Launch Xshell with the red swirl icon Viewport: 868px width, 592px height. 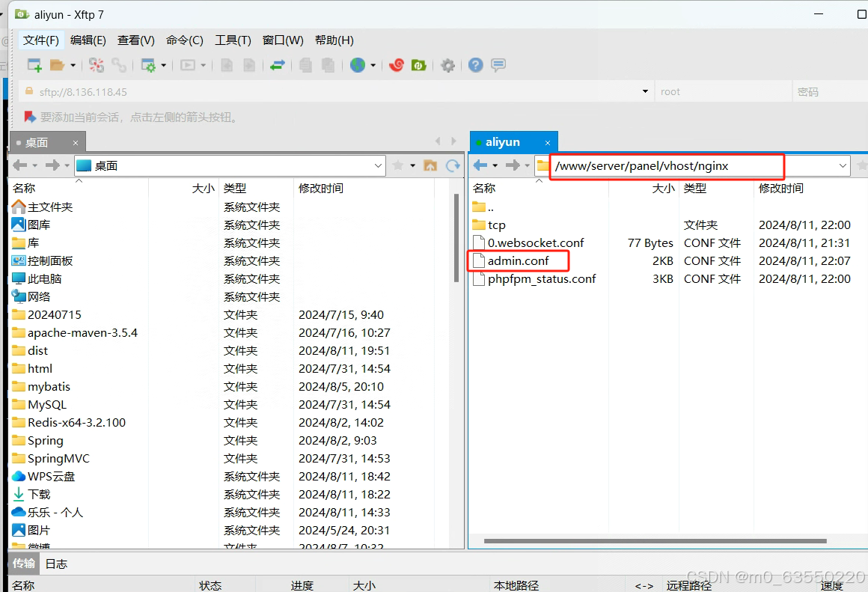[397, 65]
